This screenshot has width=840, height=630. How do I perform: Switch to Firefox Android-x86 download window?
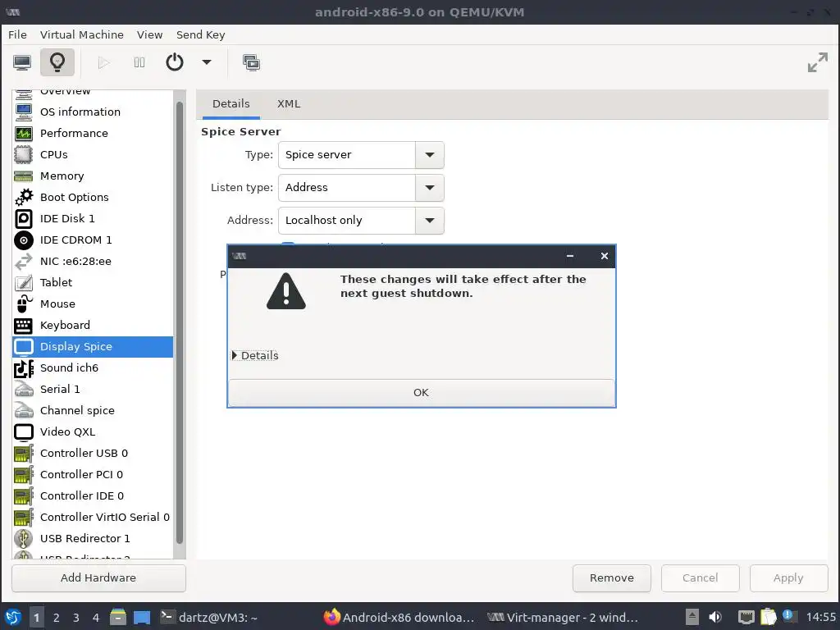point(399,618)
